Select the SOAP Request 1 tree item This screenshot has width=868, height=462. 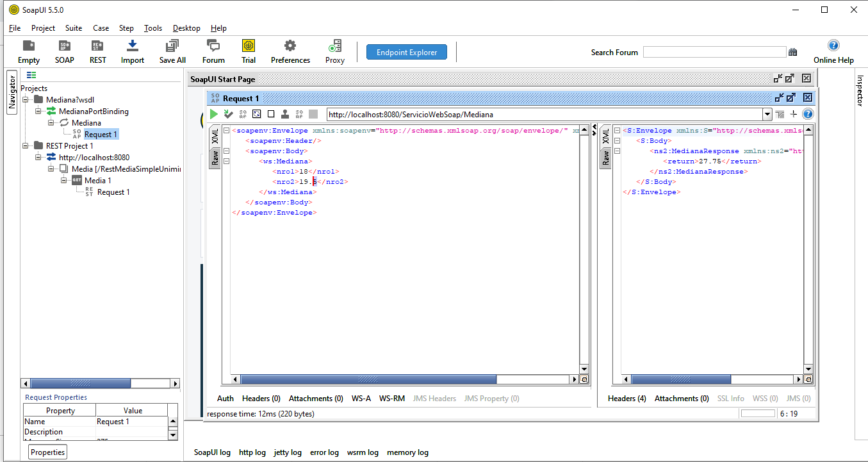point(101,134)
